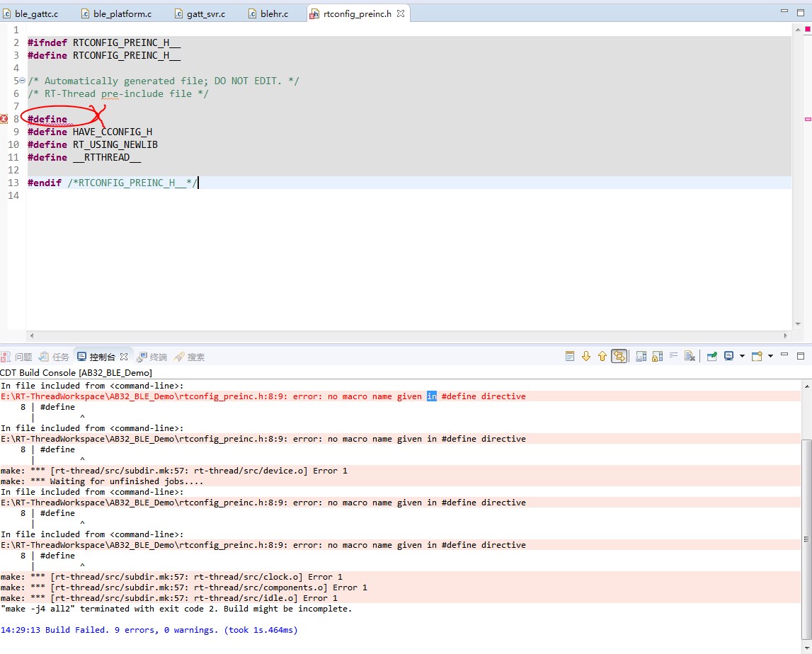Select the highlighted word 'in' in console
This screenshot has width=812, height=654.
(432, 396)
